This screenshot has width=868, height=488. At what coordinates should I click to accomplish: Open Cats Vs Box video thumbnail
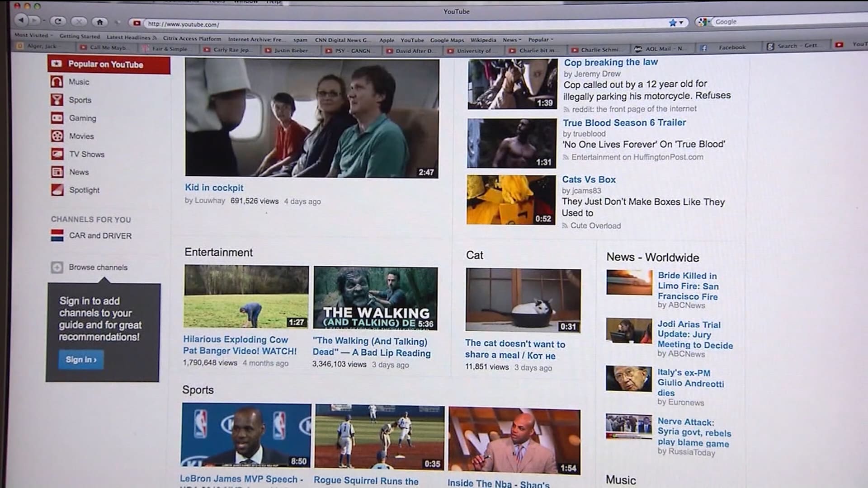511,200
